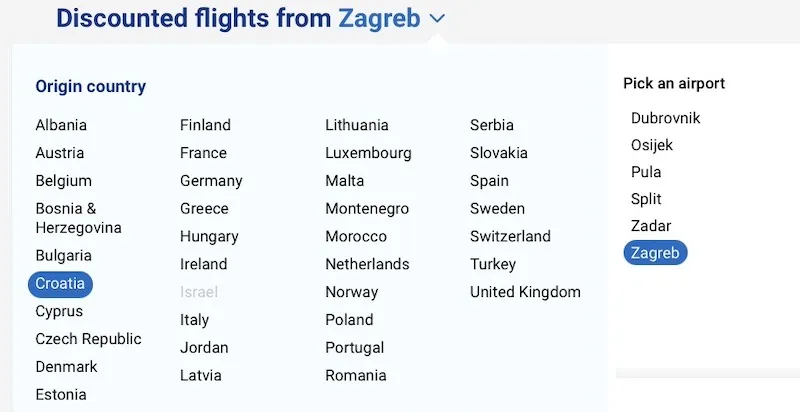Choose Luxembourg from the list

[x=368, y=153]
